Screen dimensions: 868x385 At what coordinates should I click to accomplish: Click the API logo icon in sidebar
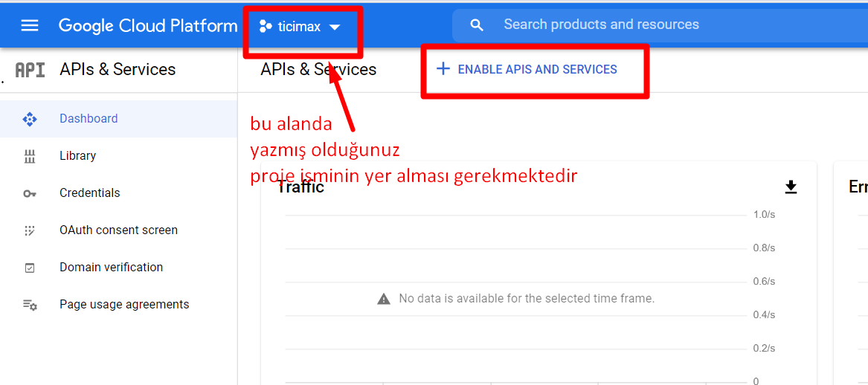point(30,70)
